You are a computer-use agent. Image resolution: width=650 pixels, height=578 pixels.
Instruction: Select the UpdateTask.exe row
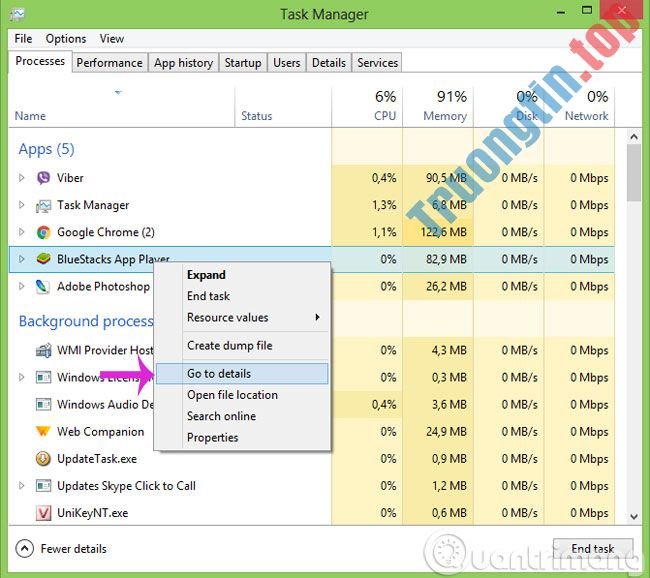pos(311,459)
